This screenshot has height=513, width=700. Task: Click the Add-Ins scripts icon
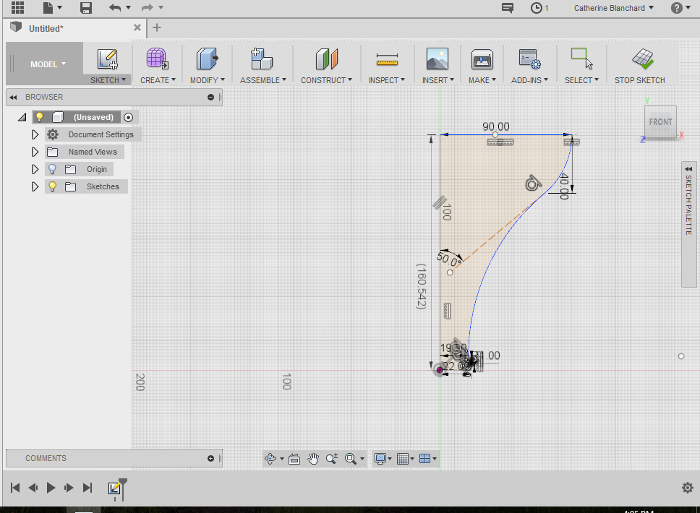click(x=529, y=59)
